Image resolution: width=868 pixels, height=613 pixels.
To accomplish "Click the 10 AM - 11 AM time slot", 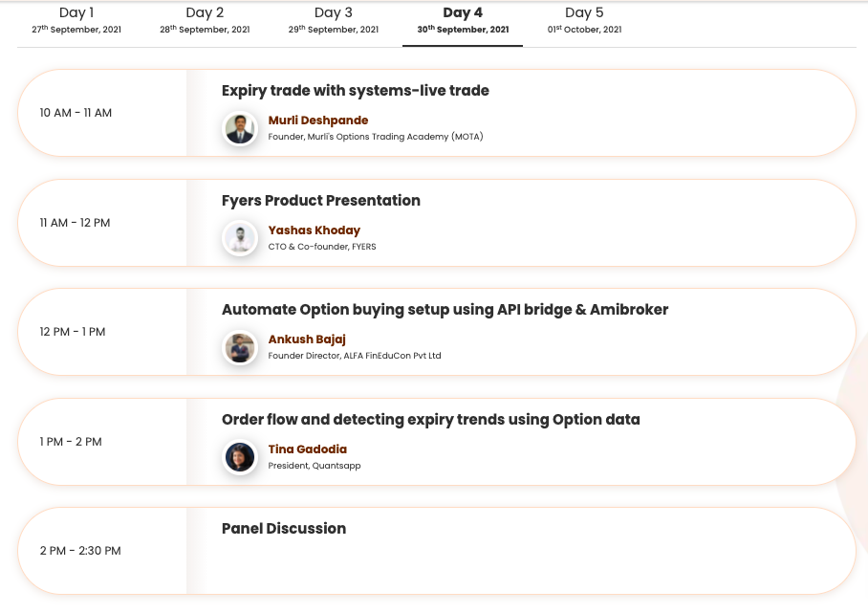I will point(76,113).
